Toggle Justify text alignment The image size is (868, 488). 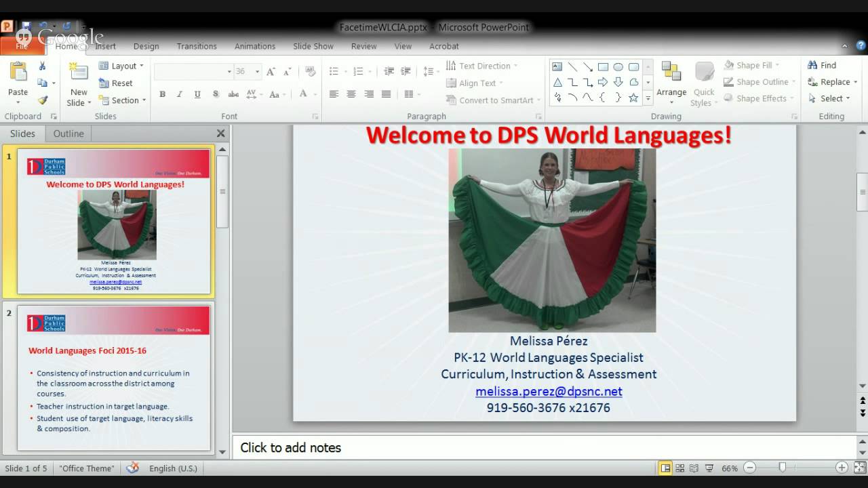point(387,94)
